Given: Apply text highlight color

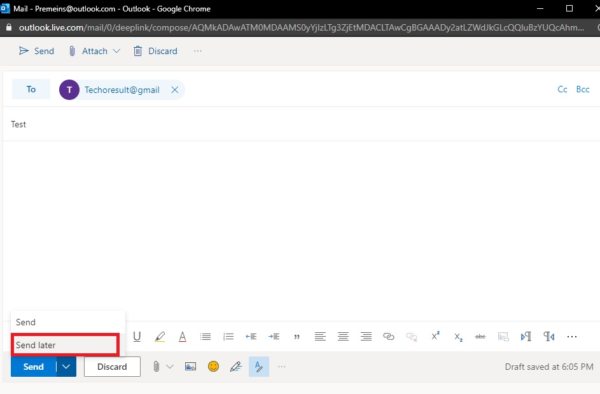Looking at the screenshot, I should tap(160, 337).
